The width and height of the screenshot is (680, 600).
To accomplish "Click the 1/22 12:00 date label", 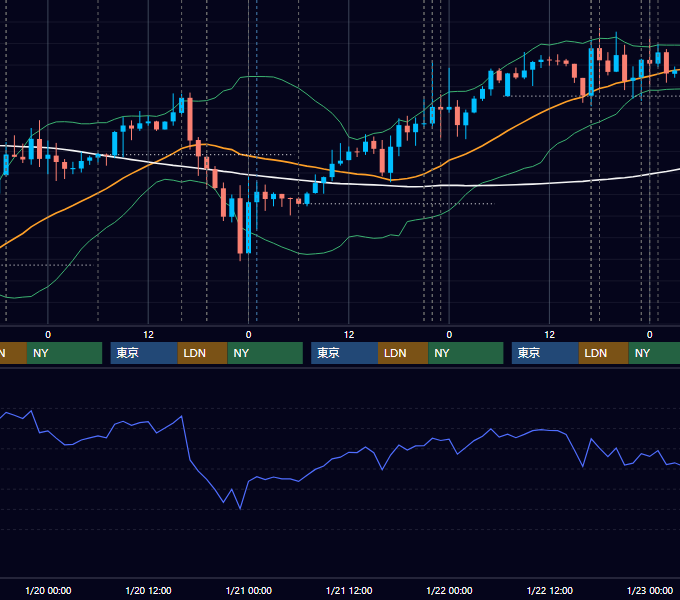I will click(549, 590).
